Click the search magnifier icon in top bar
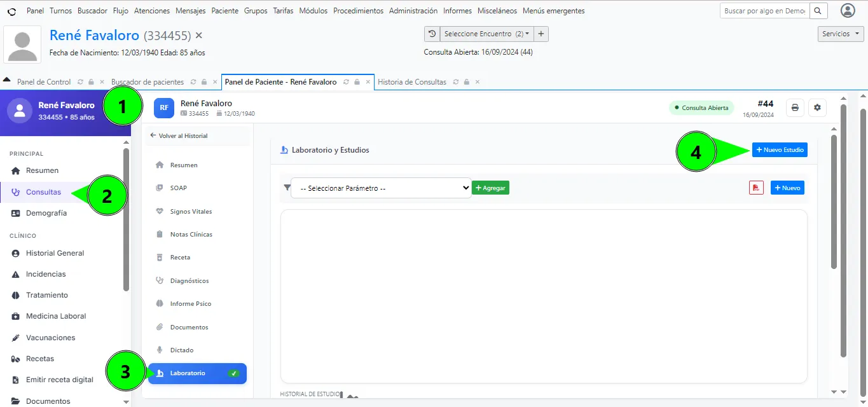Screen dimensions: 868x407 pyautogui.click(x=818, y=11)
